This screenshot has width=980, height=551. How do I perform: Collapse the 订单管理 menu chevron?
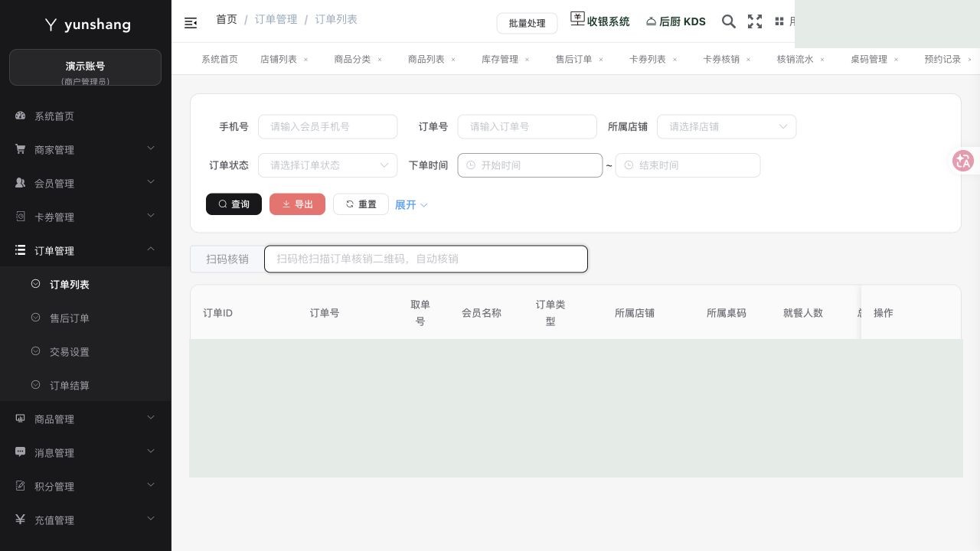[151, 249]
